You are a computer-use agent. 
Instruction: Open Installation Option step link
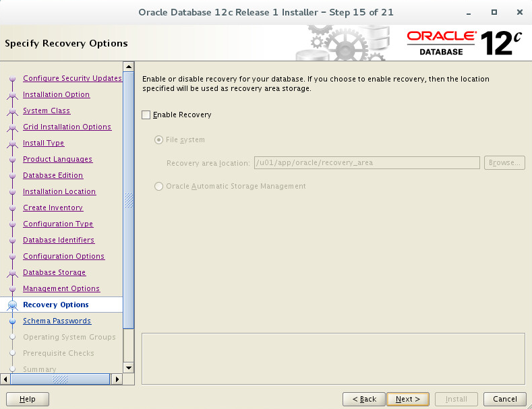pyautogui.click(x=57, y=94)
